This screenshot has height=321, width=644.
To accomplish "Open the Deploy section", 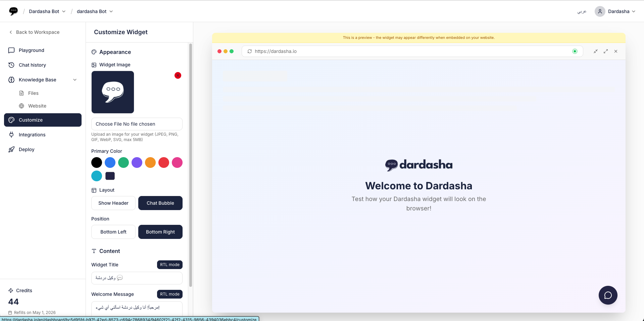I will 26,149.
